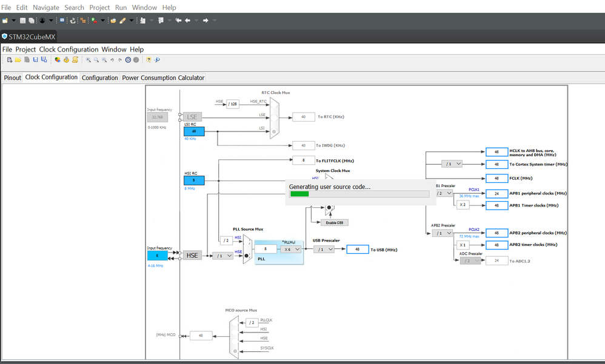Image resolution: width=605 pixels, height=364 pixels.
Task: Click the open folder icon in dark toolbar
Action: click(113, 21)
